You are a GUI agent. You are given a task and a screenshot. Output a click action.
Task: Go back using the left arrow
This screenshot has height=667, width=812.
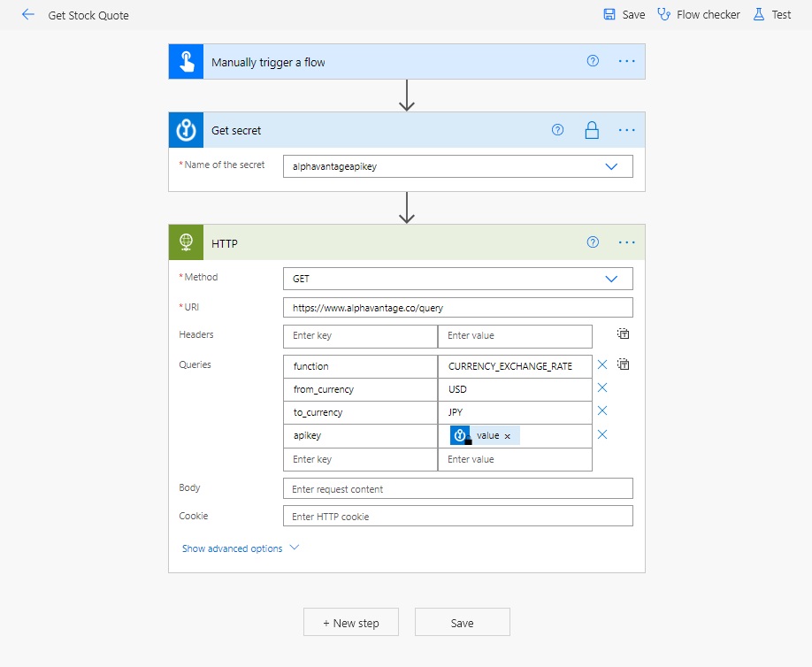tap(28, 14)
